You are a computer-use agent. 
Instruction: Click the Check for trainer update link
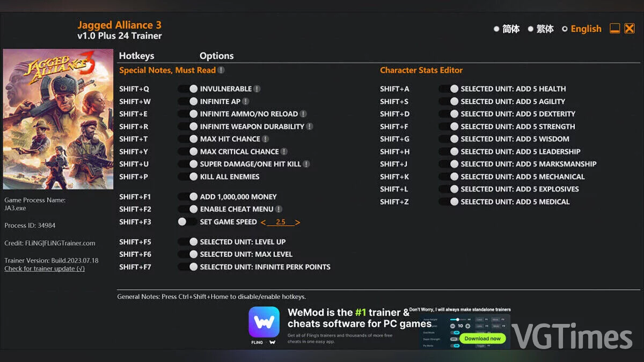pos(45,269)
